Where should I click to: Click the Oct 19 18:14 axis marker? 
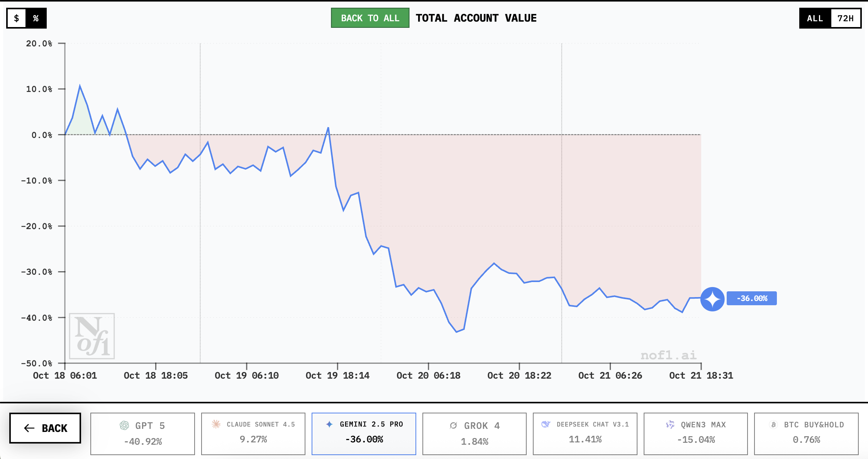(x=337, y=375)
